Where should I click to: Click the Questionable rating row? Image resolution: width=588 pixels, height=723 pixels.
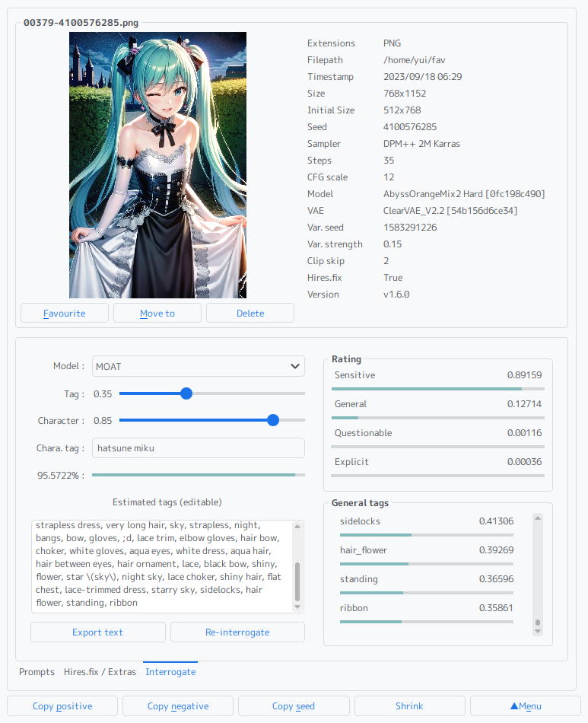(438, 437)
